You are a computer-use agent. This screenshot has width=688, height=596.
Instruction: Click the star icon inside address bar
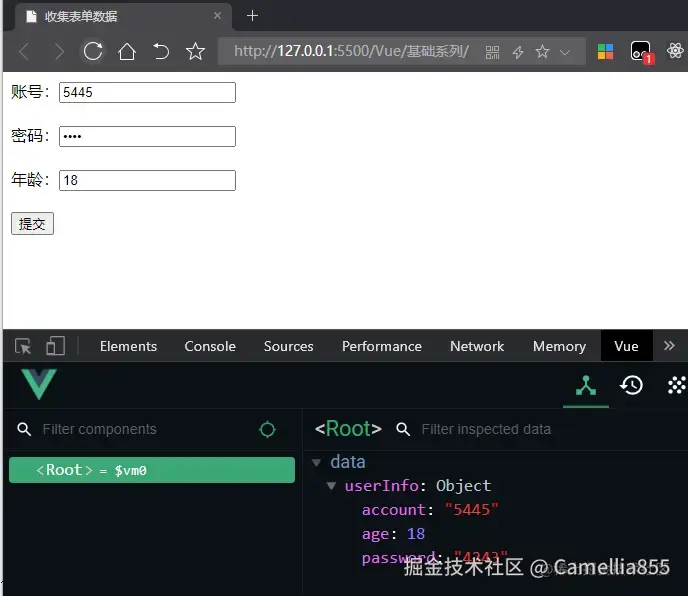pos(542,52)
